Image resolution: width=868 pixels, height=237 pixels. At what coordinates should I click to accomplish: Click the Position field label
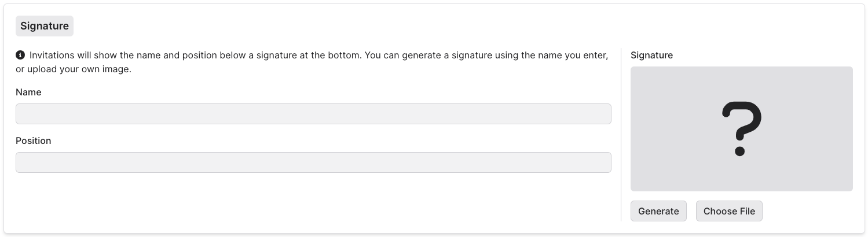[33, 141]
